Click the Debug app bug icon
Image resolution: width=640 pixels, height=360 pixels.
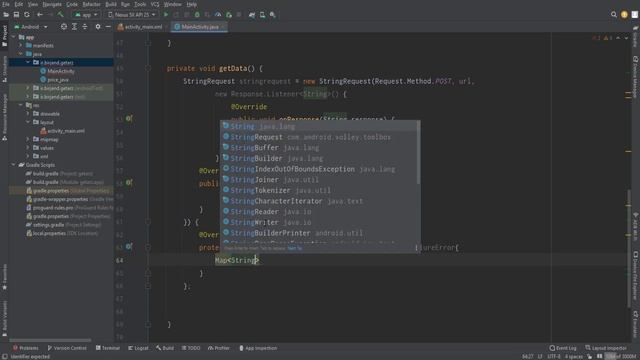pos(197,15)
